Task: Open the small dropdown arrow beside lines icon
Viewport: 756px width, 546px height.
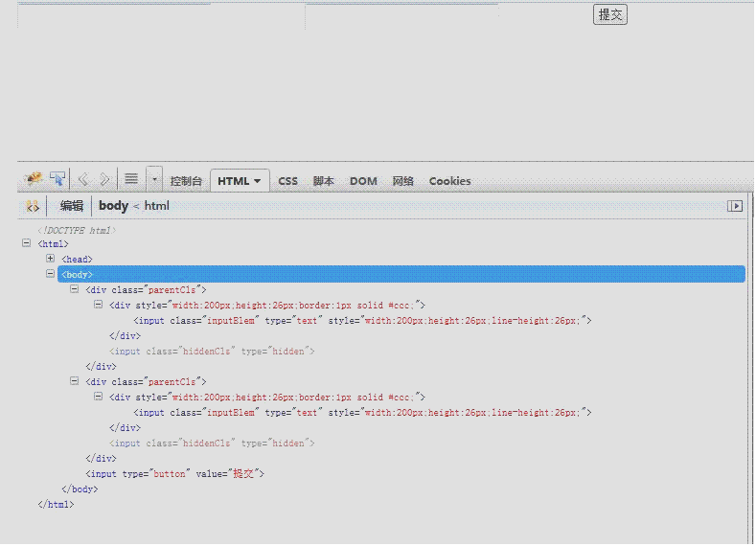Action: coord(154,180)
